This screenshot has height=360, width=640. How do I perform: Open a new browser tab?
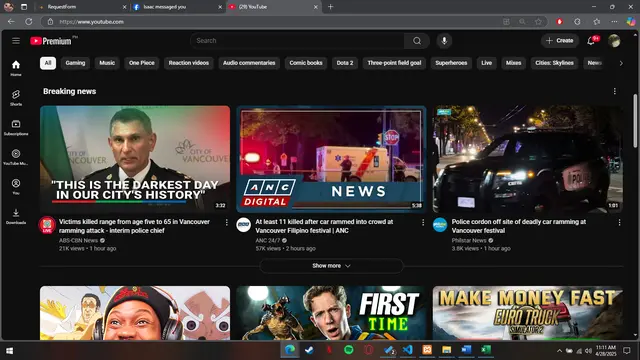click(x=330, y=7)
